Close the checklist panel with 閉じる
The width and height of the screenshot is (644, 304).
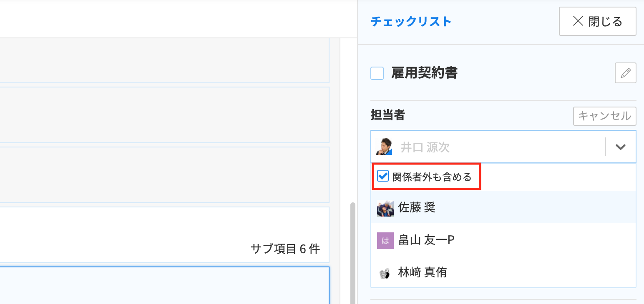point(598,21)
